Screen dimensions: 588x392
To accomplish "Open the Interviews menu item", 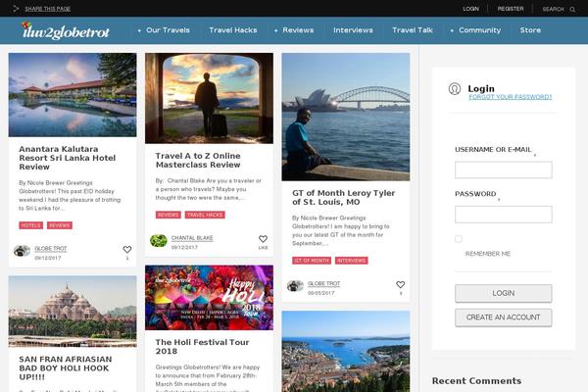I will click(353, 30).
